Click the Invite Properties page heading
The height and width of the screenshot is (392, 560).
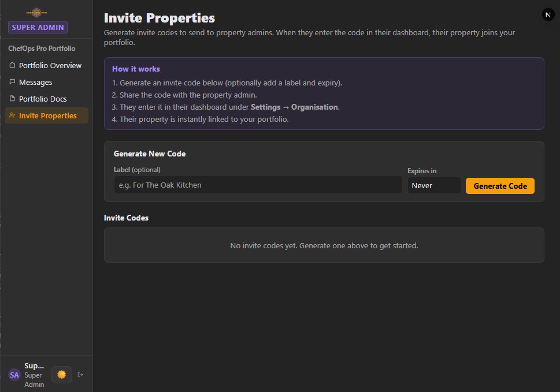tap(160, 18)
